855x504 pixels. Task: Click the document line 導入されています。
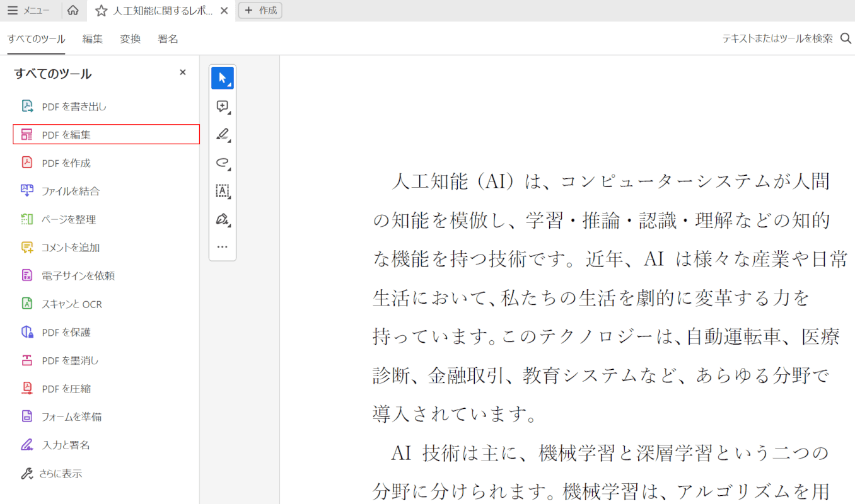pos(455,414)
